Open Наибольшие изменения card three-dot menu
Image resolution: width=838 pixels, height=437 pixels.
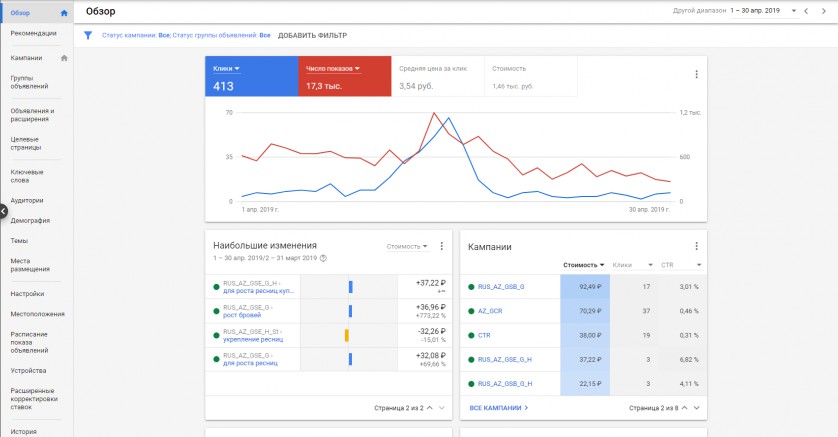[441, 246]
